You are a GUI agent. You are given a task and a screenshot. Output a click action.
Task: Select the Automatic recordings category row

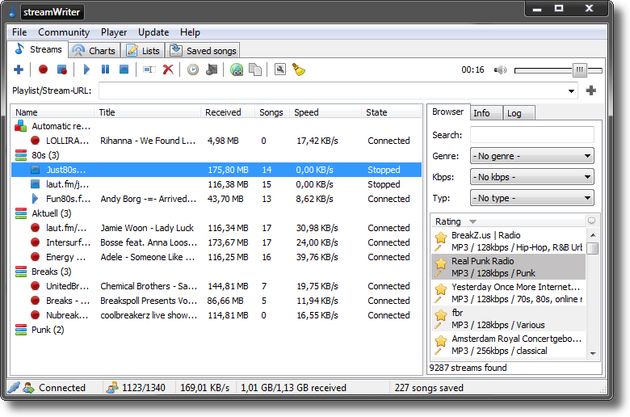tap(217, 126)
